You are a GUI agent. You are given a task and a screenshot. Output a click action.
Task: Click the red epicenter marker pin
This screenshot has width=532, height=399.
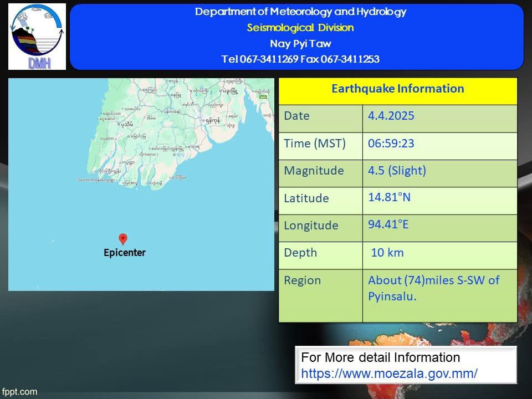click(124, 239)
